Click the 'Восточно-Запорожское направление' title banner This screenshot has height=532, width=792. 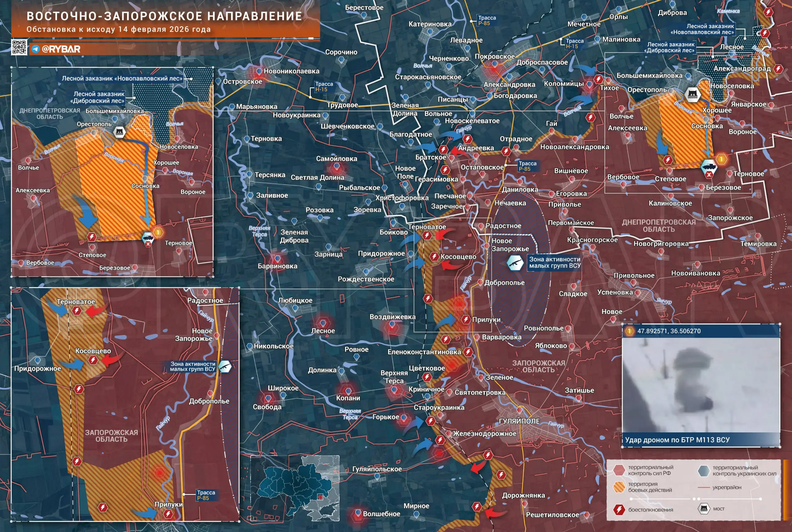[x=164, y=16]
